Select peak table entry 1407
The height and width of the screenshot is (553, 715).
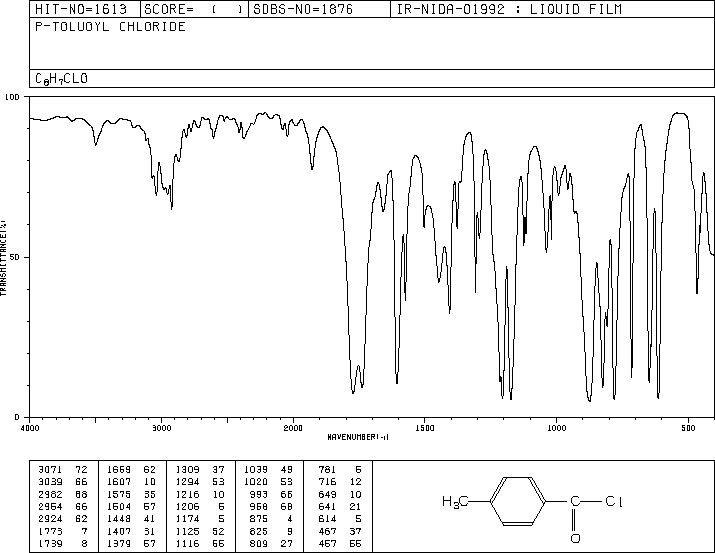point(119,531)
